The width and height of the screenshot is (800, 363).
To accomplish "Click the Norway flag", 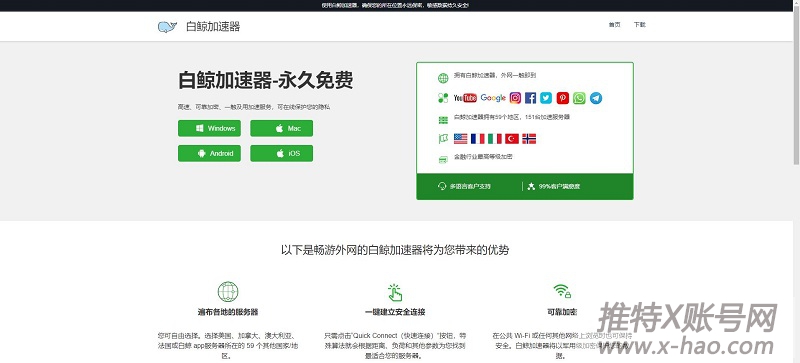I will [529, 138].
